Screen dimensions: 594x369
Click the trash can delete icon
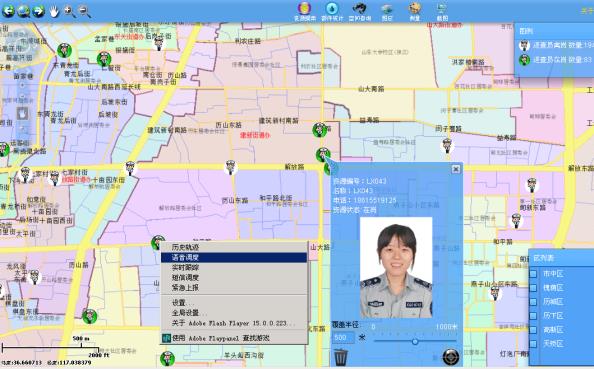tap(341, 356)
